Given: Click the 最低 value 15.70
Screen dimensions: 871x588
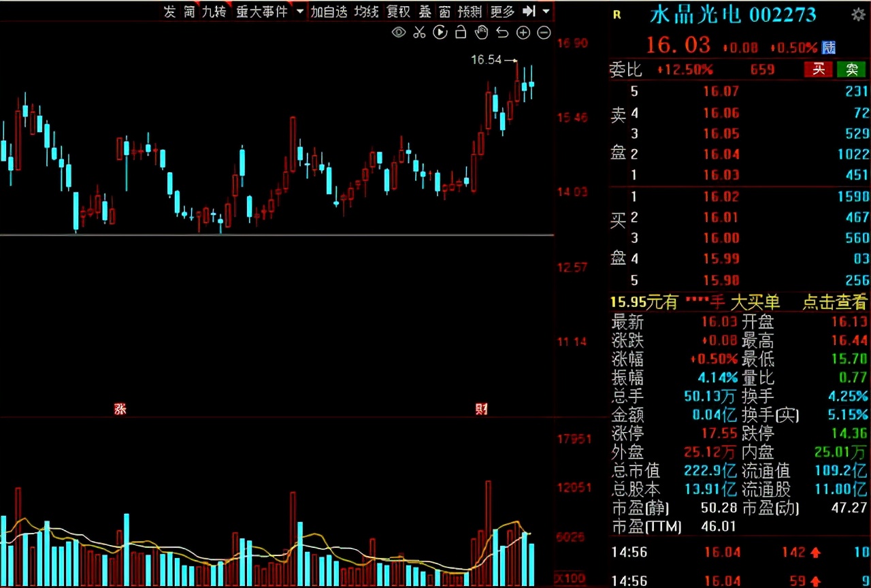Looking at the screenshot, I should coord(851,359).
